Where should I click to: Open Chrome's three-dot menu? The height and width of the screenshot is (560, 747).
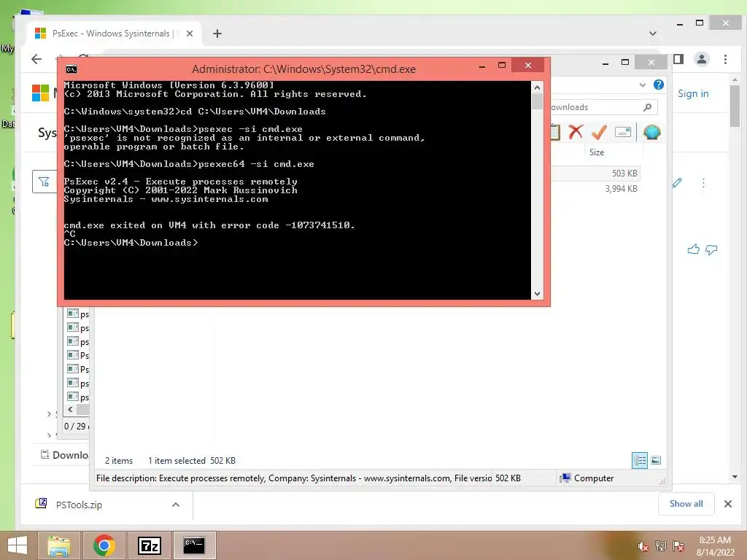[x=725, y=59]
